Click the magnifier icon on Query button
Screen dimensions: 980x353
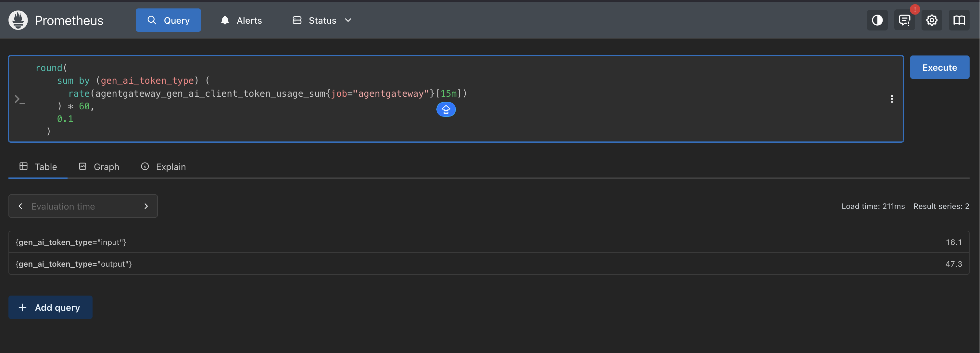[x=152, y=20]
